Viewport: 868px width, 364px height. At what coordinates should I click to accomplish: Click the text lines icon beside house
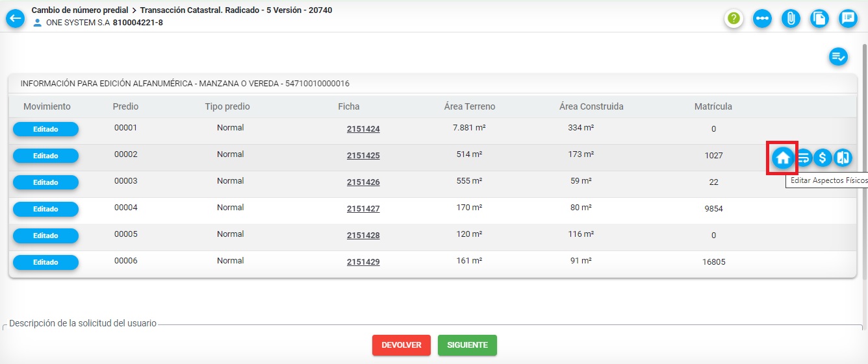point(804,157)
